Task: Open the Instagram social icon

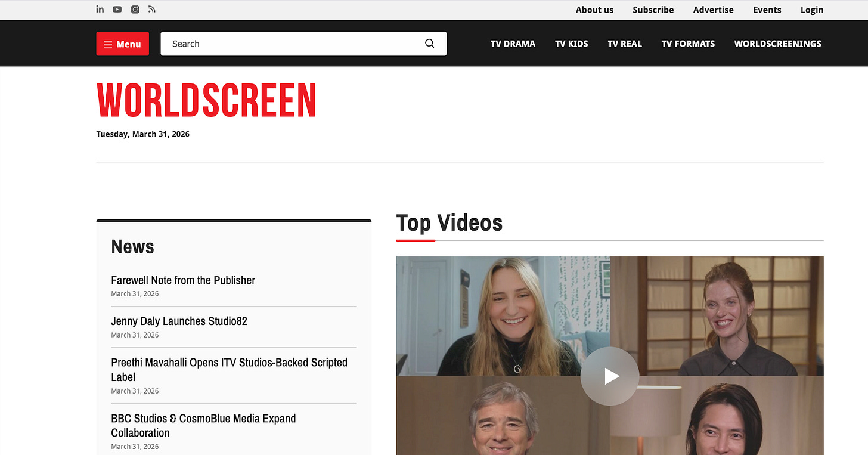Action: coord(135,9)
